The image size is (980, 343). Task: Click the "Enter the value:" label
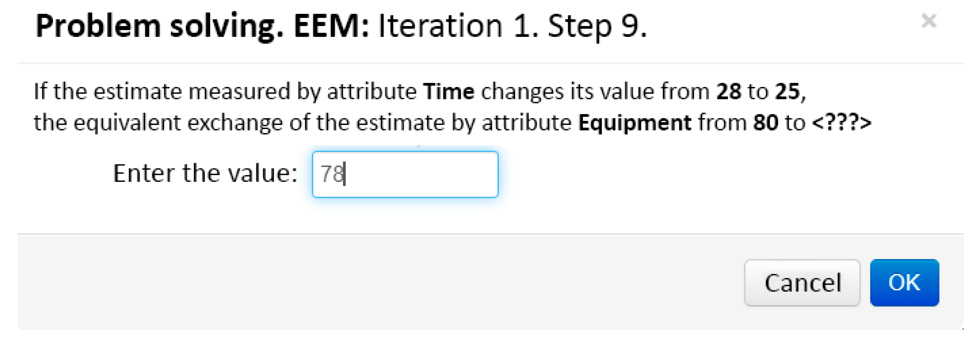point(205,173)
